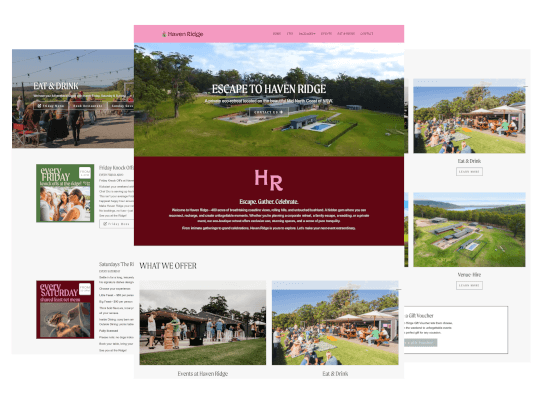538x404 pixels.
Task: Click the Friday Menu button below the Friday Knock Offs text
Action: [x=116, y=224]
